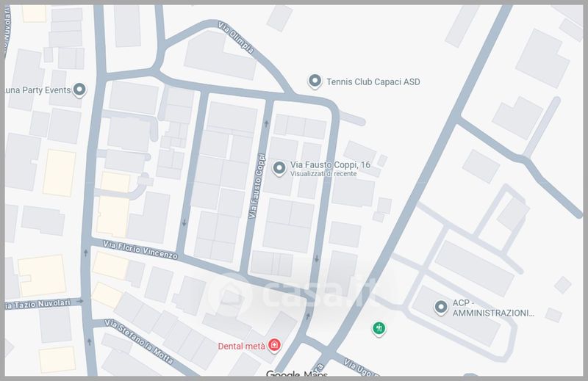Open the ACP - AMMINISTRAZIONI place label
This screenshot has width=588, height=381.
pyautogui.click(x=492, y=308)
